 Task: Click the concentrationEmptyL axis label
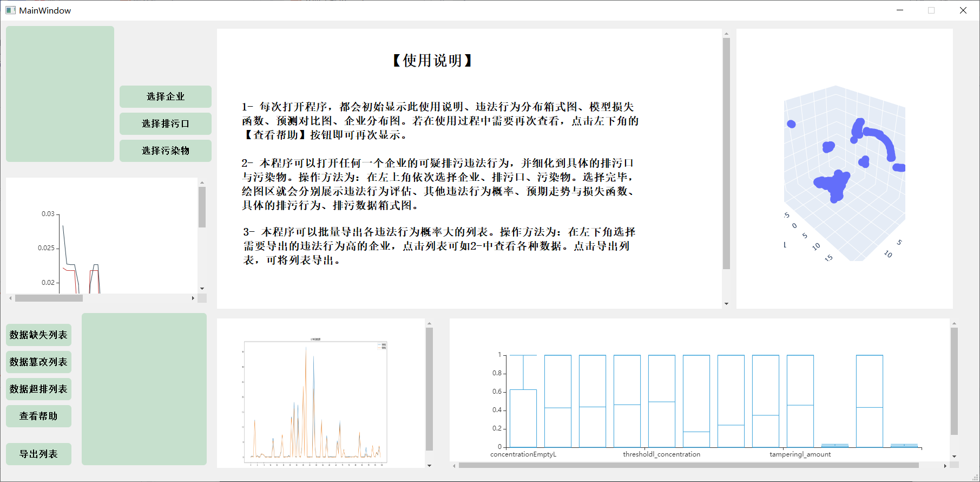[523, 454]
